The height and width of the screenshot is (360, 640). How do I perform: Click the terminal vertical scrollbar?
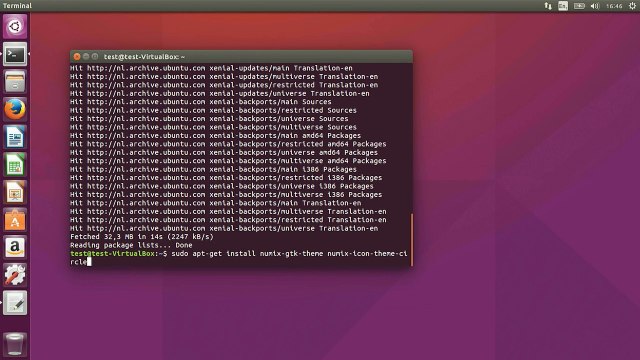[411, 240]
